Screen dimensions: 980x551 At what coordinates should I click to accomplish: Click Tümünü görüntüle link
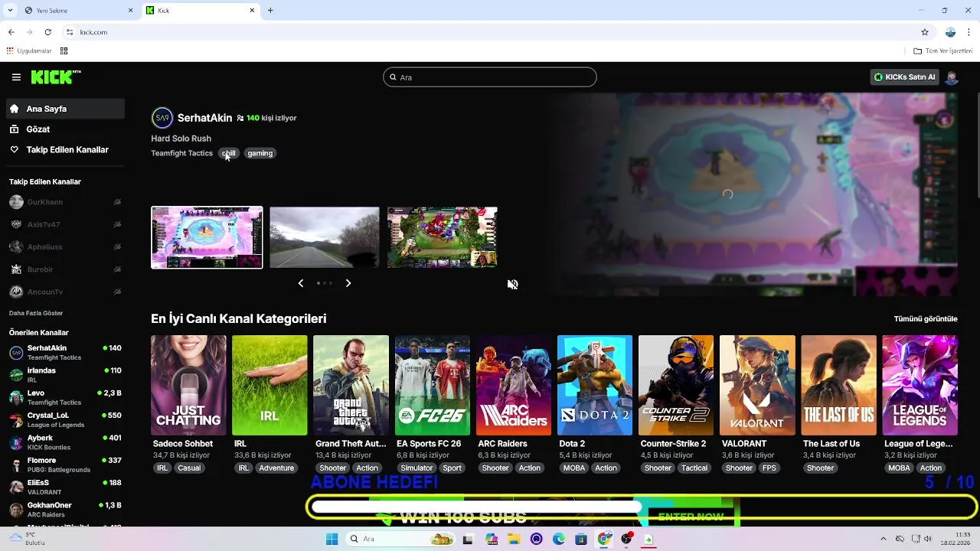(926, 319)
